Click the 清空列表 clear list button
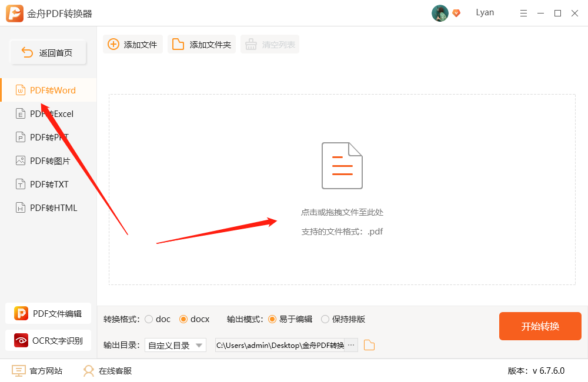This screenshot has height=382, width=588. pyautogui.click(x=270, y=44)
